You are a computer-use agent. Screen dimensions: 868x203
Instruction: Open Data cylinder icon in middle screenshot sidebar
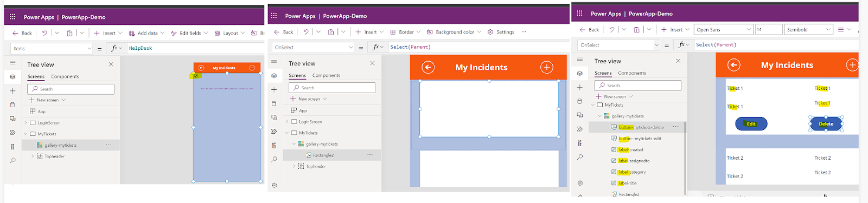click(x=274, y=103)
